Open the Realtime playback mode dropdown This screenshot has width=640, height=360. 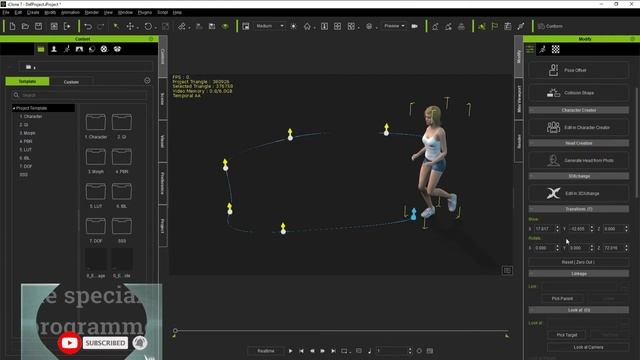pos(266,351)
